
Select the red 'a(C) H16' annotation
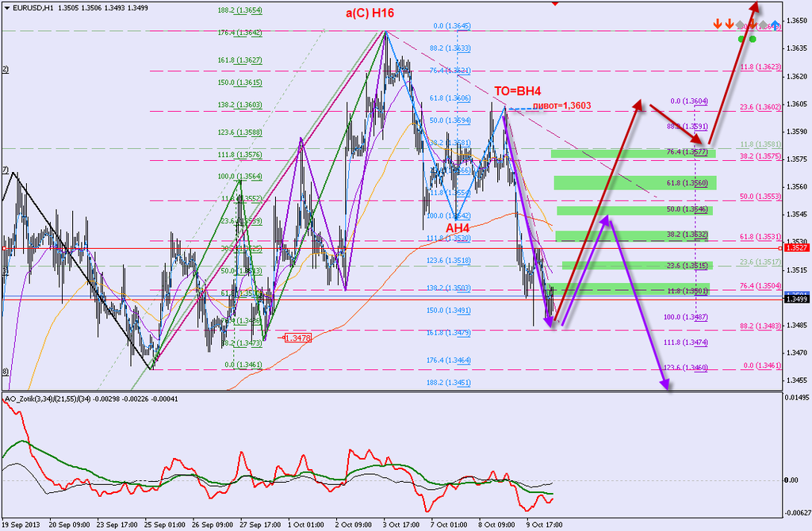(x=370, y=13)
